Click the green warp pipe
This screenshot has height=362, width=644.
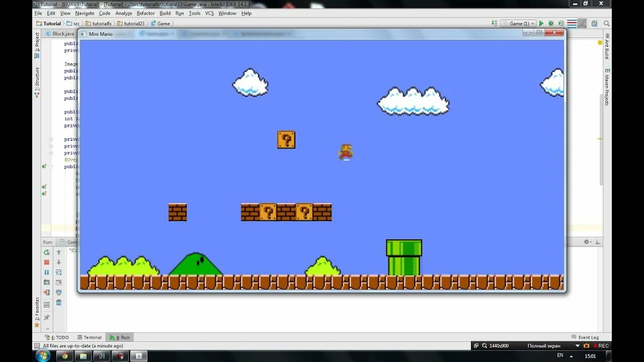(x=404, y=257)
